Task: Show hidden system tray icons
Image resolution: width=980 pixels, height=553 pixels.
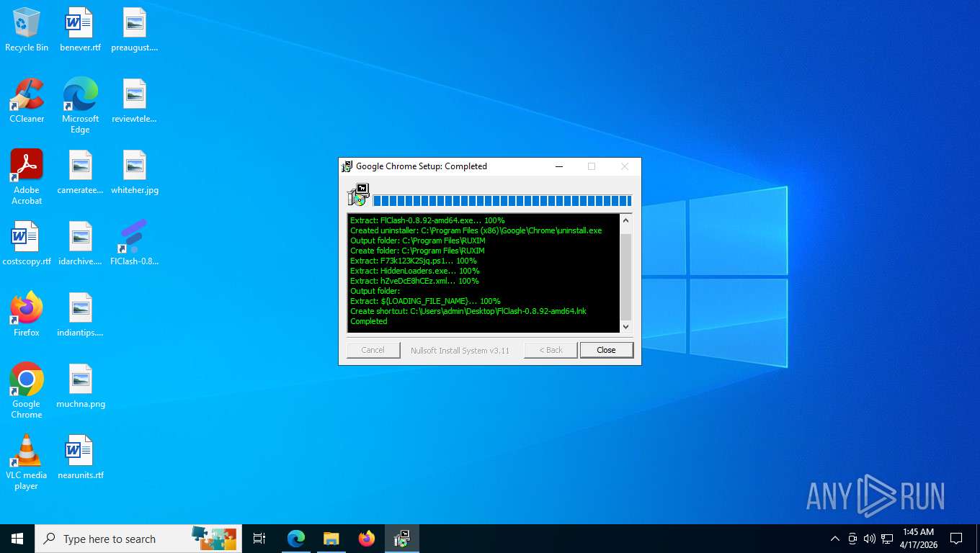Action: [x=835, y=539]
